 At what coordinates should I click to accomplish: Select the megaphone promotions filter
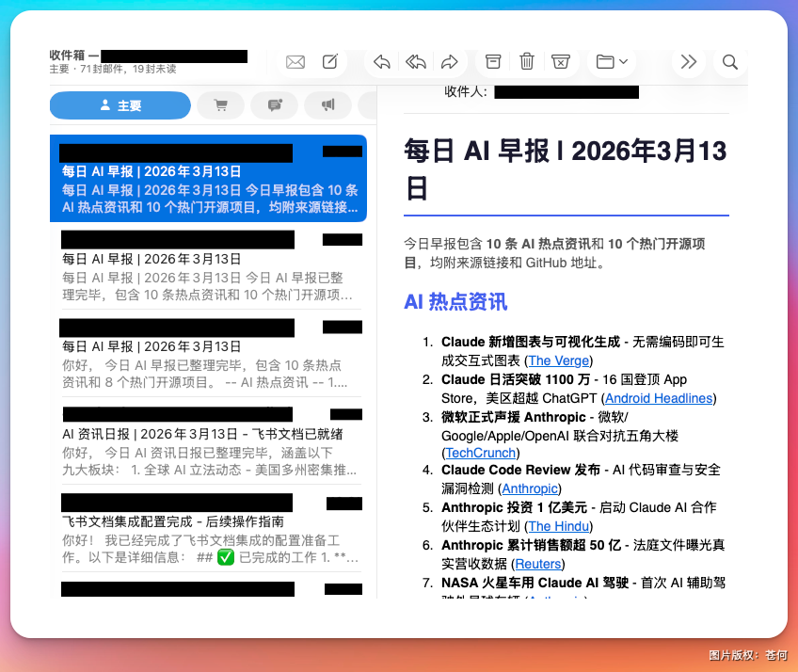coord(327,104)
